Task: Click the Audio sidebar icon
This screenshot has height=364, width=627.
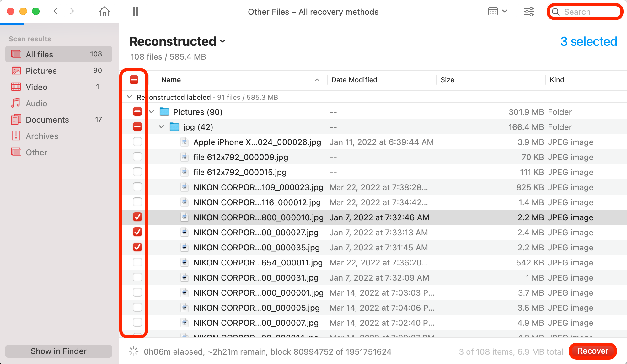Action: click(x=16, y=103)
